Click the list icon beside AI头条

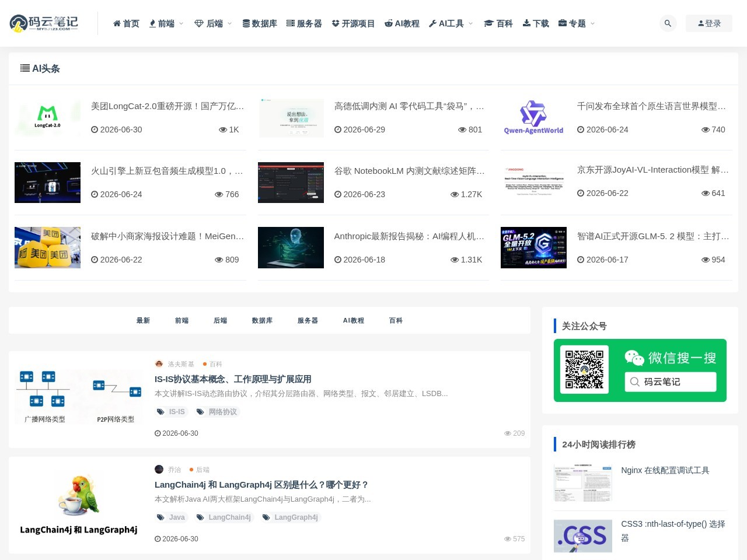[x=25, y=68]
